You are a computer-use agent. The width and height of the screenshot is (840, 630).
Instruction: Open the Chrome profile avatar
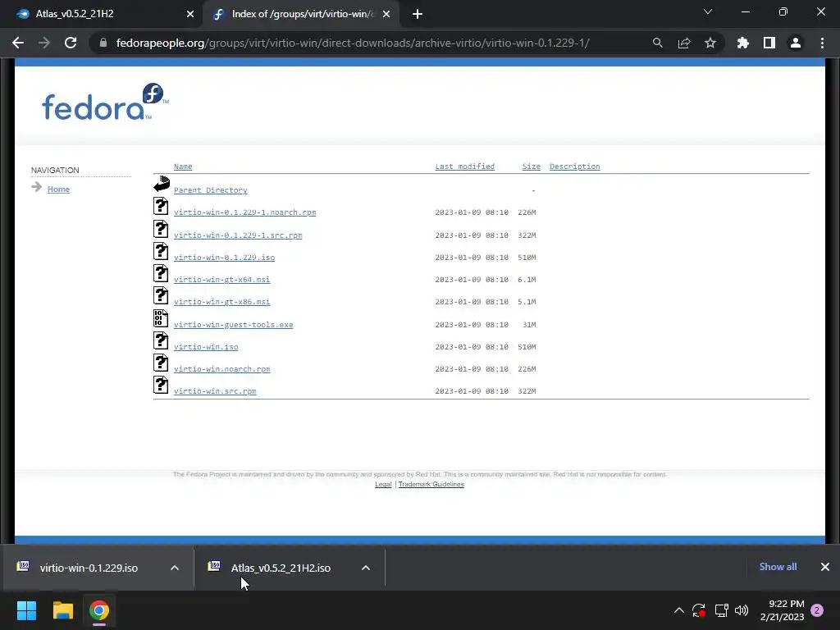796,43
